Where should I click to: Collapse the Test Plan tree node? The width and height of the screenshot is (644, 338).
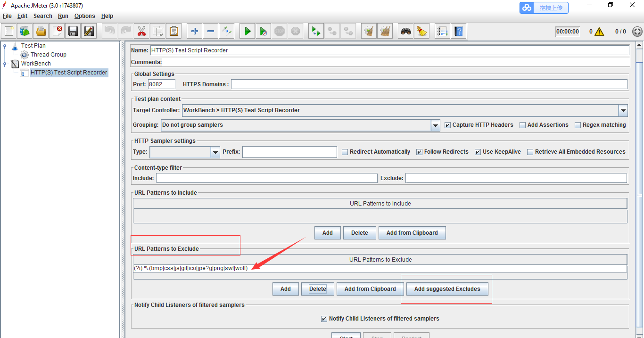(x=5, y=46)
